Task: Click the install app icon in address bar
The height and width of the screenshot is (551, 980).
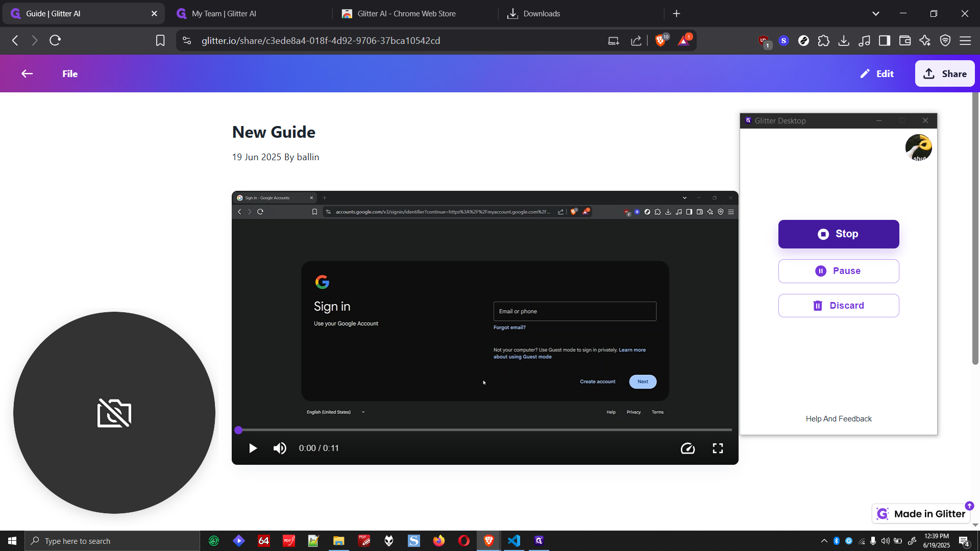Action: tap(614, 41)
